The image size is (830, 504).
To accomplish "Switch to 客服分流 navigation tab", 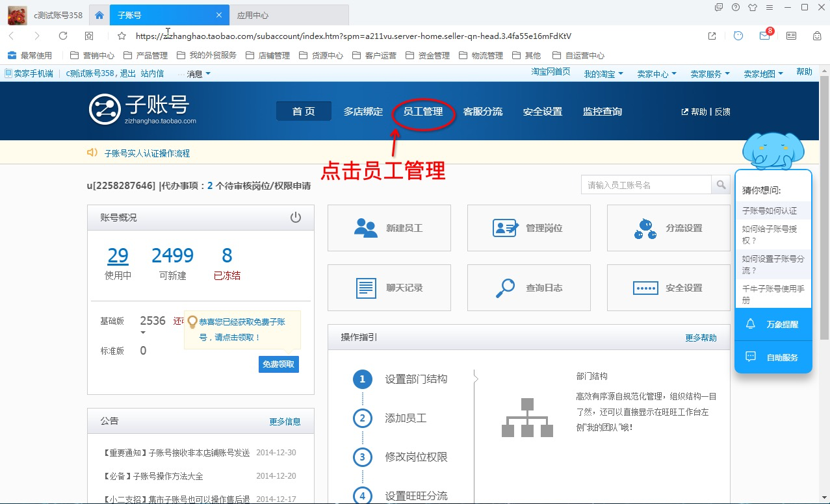I will 483,112.
